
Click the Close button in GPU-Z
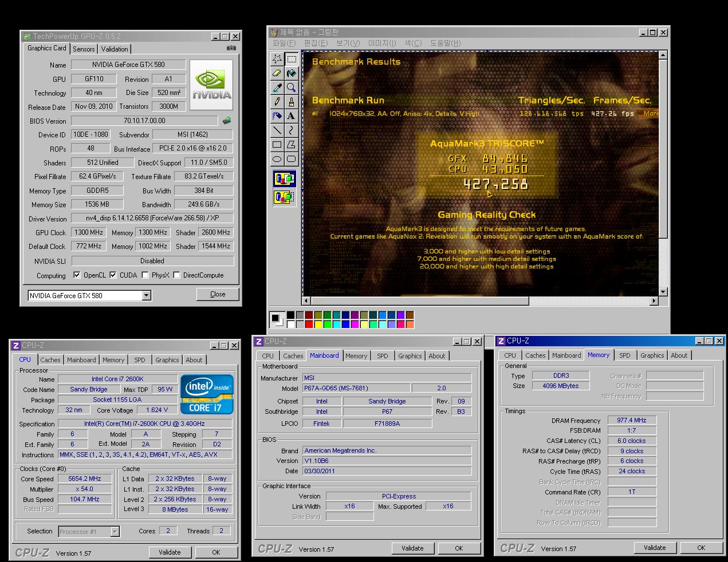click(218, 294)
